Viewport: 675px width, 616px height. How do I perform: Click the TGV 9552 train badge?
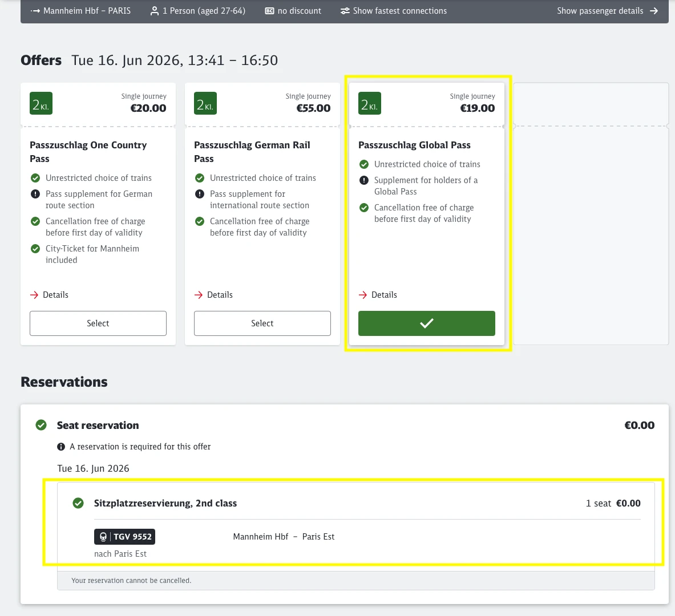[x=124, y=537]
